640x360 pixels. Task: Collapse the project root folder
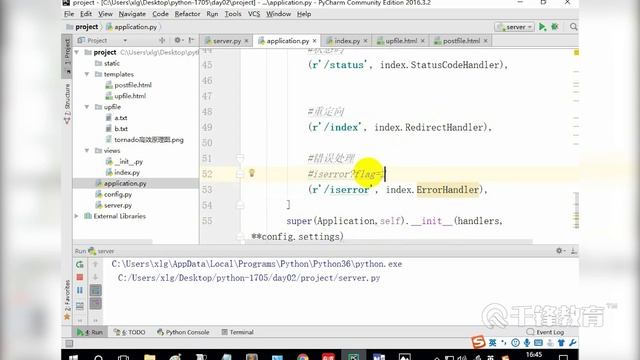point(77,52)
